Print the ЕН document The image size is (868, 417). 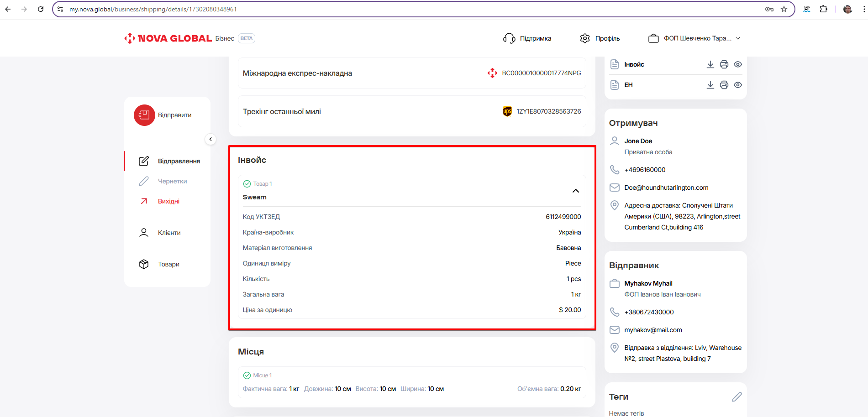point(724,85)
